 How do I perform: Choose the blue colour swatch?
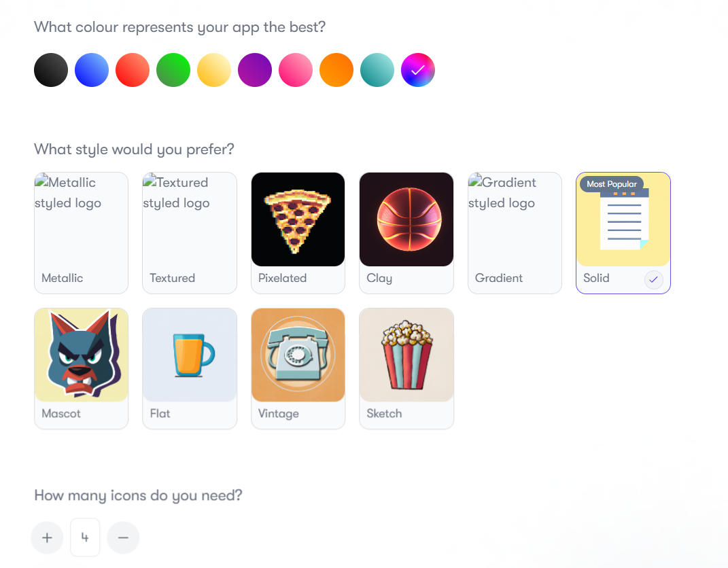pyautogui.click(x=92, y=70)
